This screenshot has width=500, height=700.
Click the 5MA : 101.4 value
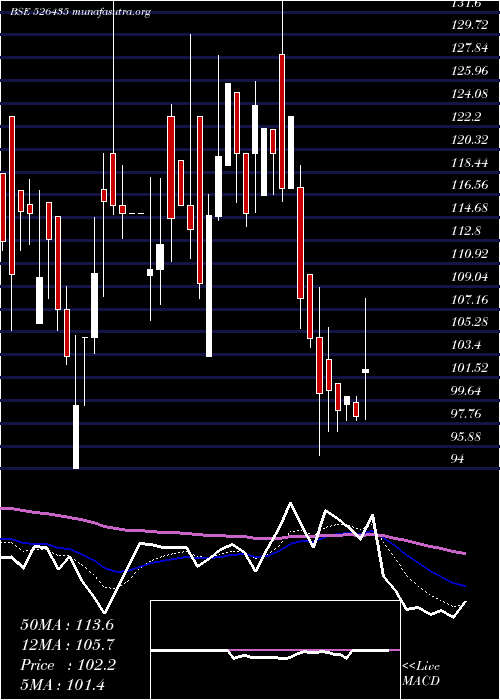click(62, 685)
